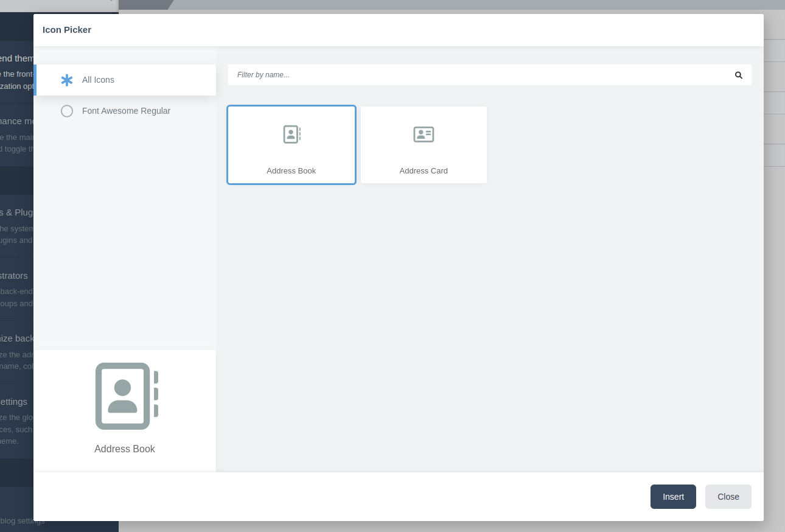This screenshot has width=785, height=532.
Task: Switch to All Icons category
Action: click(x=125, y=80)
